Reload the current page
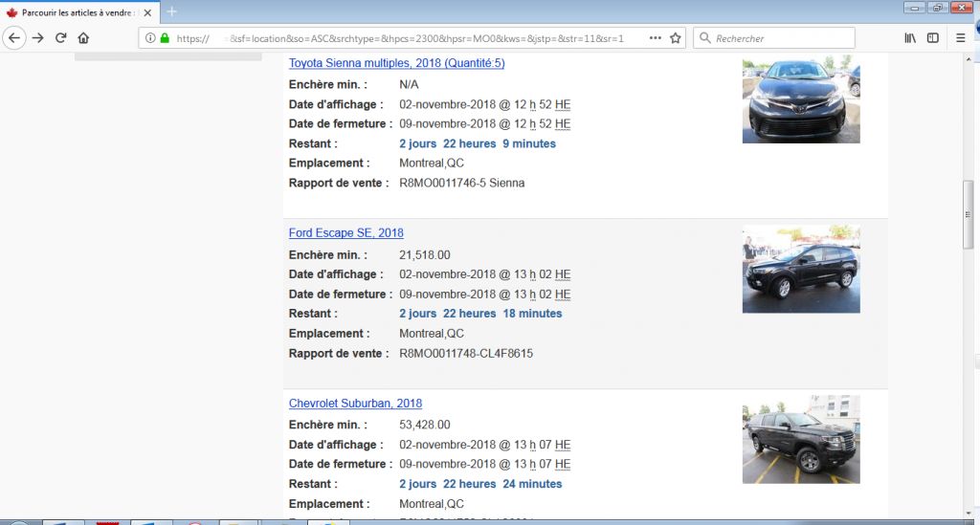 coord(61,38)
